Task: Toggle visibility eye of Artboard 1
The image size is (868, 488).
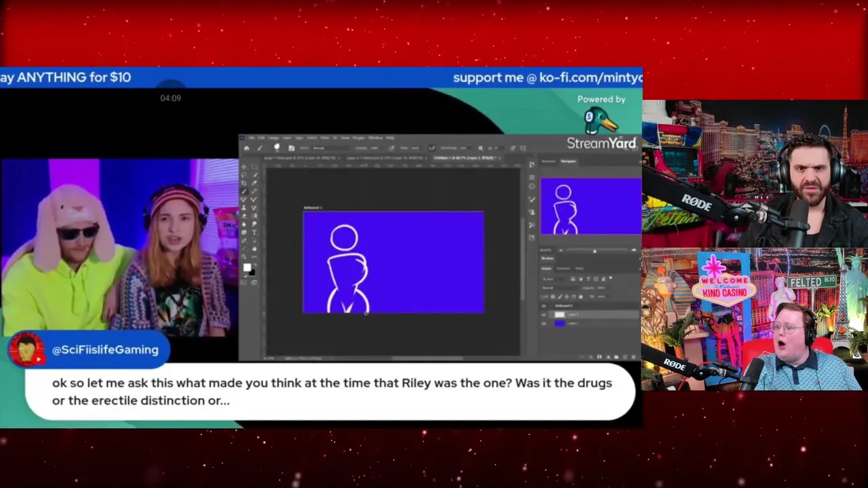Action: (x=543, y=306)
